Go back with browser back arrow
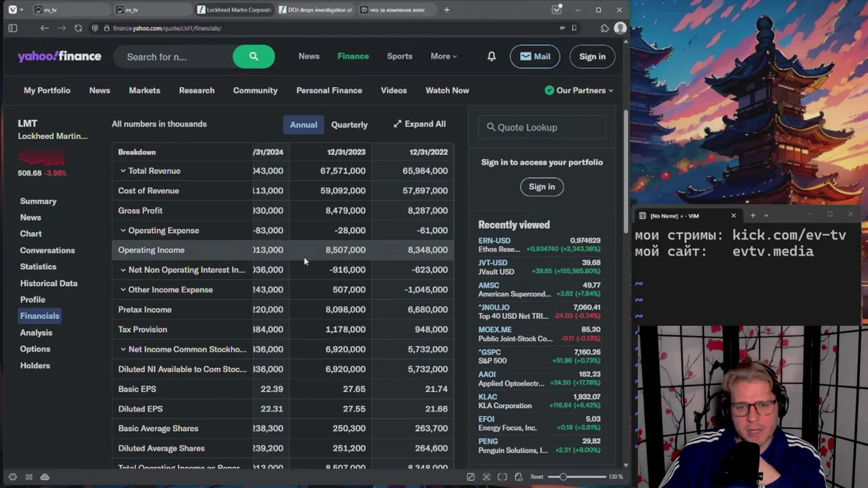The width and height of the screenshot is (868, 488). pyautogui.click(x=44, y=28)
